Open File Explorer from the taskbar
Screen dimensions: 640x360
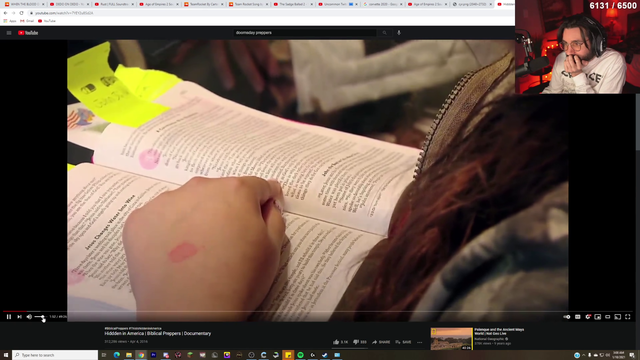(129, 355)
